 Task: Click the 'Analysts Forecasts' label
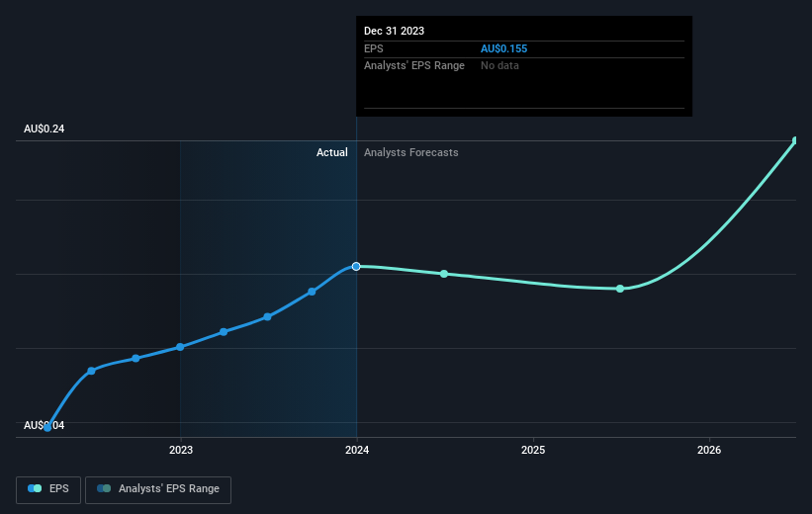(411, 152)
